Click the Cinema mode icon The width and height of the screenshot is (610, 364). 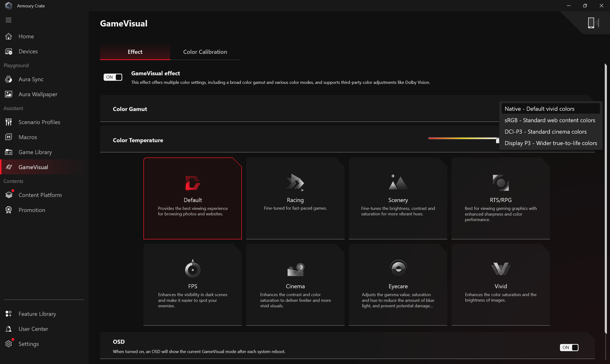click(x=296, y=269)
